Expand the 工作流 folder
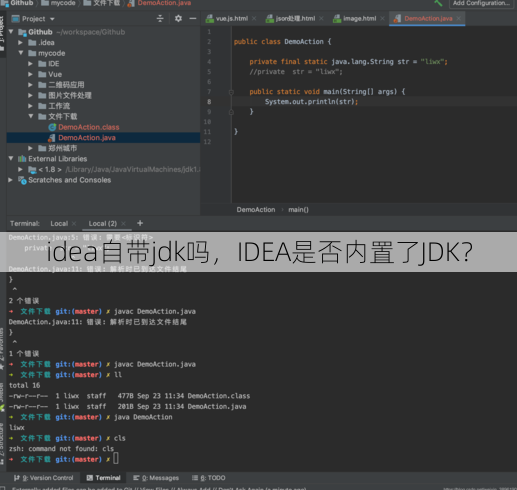 coord(30,106)
